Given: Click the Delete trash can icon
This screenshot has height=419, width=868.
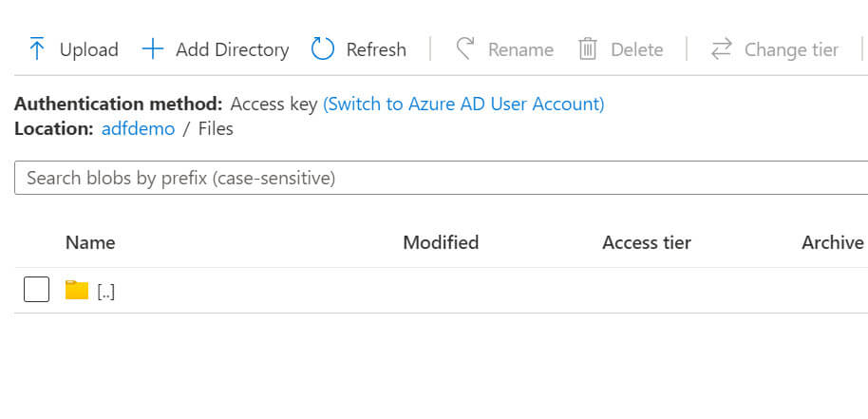Looking at the screenshot, I should click(x=588, y=49).
